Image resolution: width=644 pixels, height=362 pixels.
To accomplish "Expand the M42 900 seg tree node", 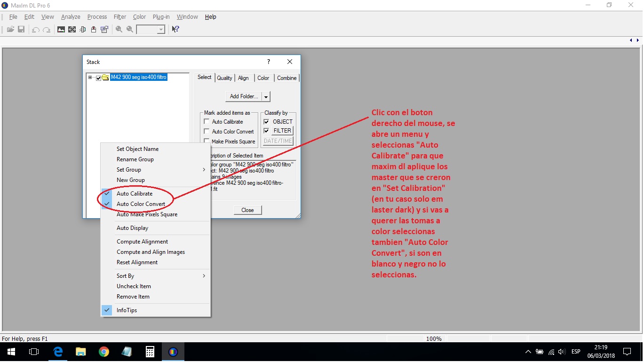I will [90, 78].
